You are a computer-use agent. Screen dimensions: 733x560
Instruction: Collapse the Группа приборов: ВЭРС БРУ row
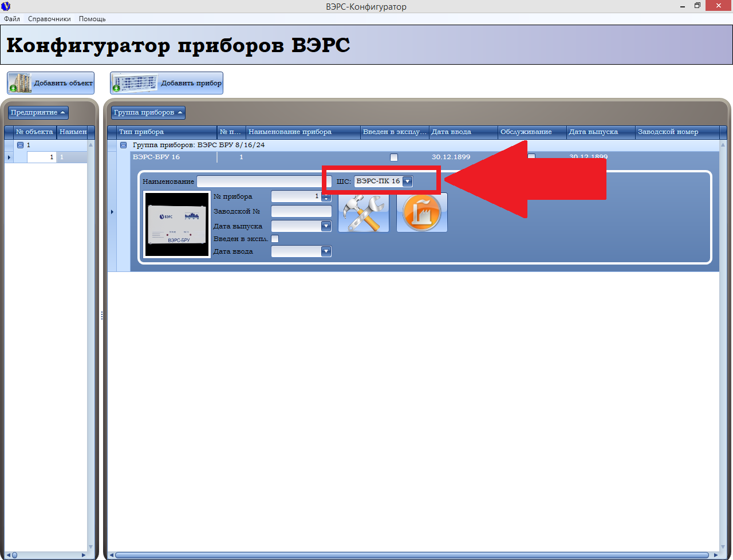pyautogui.click(x=123, y=145)
